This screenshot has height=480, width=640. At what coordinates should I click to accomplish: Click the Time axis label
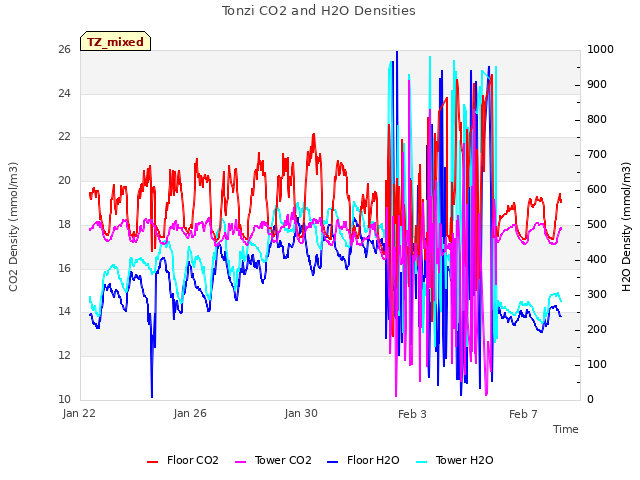click(565, 429)
